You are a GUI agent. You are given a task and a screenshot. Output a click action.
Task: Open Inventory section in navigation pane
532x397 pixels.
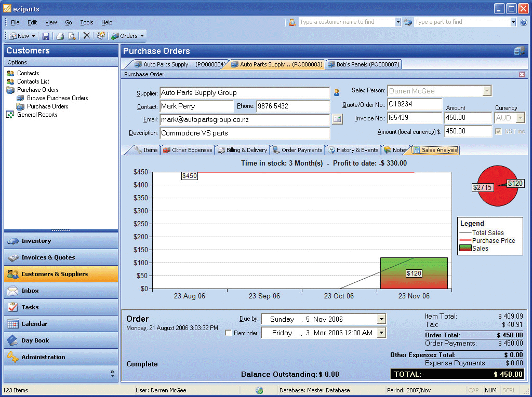coord(61,241)
